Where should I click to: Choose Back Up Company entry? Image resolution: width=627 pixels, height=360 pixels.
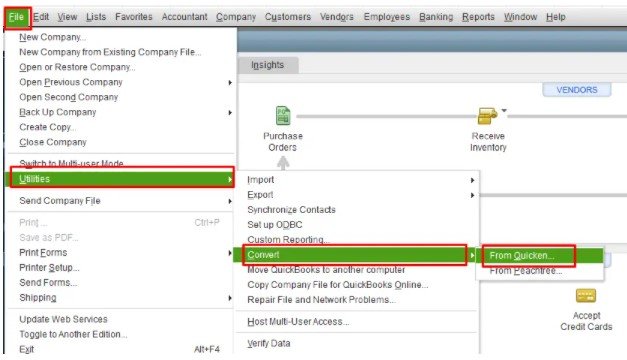pos(58,112)
